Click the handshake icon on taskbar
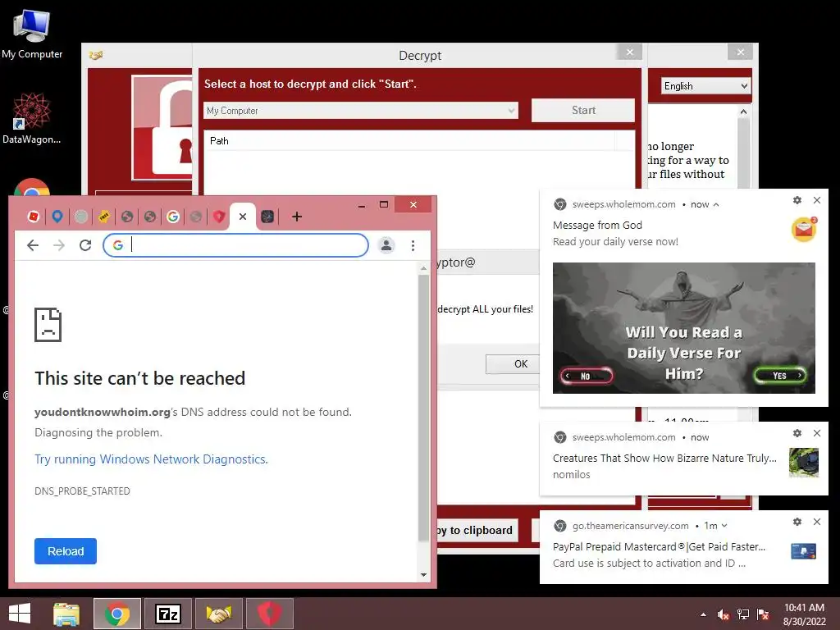 click(218, 614)
